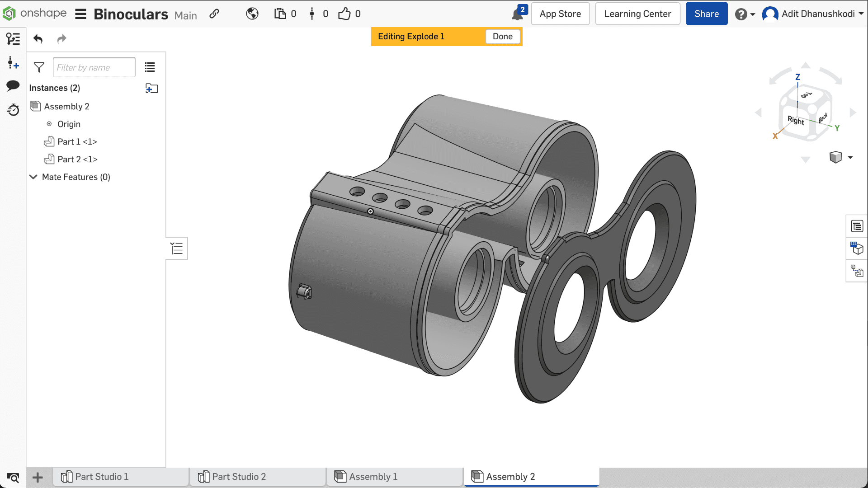Click the blue Share button
868x488 pixels.
coord(706,14)
